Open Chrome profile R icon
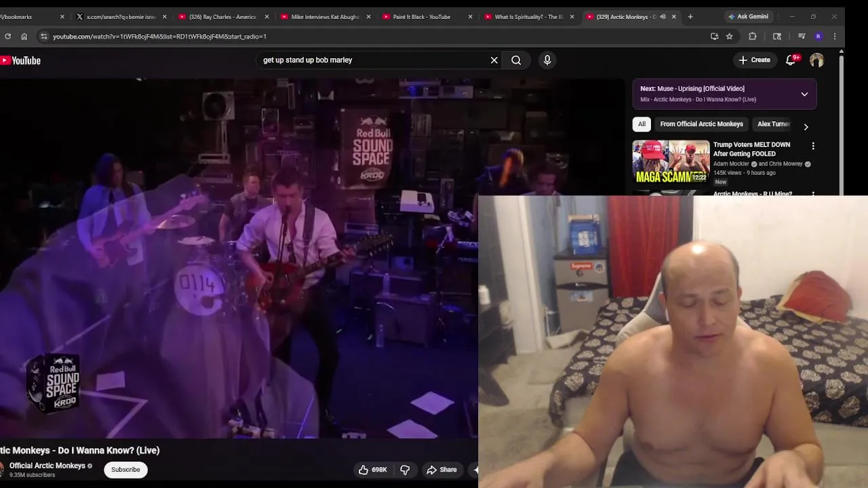This screenshot has width=868, height=488. point(818,37)
